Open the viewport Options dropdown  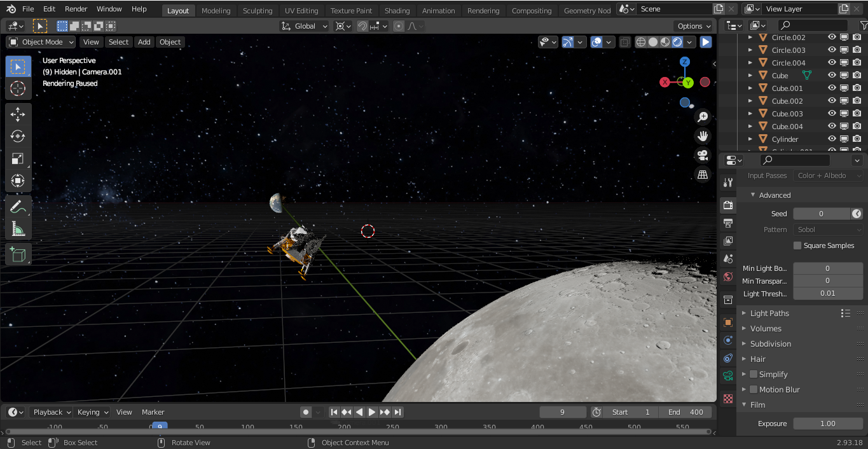tap(694, 26)
